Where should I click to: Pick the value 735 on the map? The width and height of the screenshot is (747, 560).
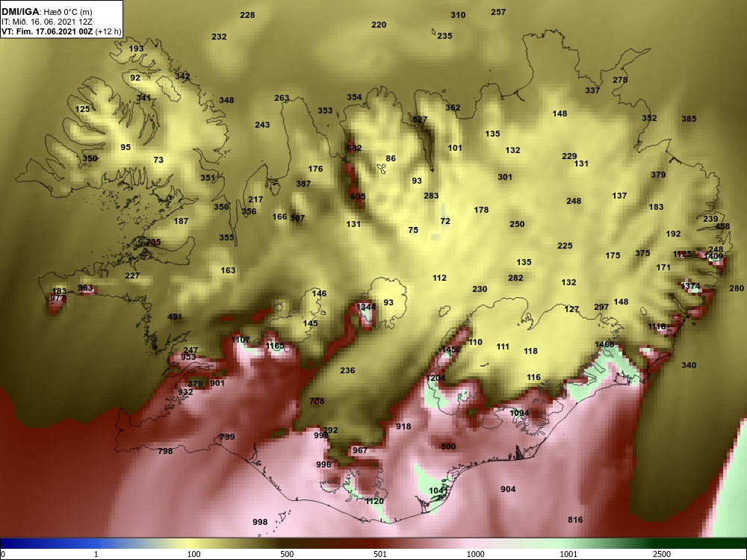click(x=153, y=242)
